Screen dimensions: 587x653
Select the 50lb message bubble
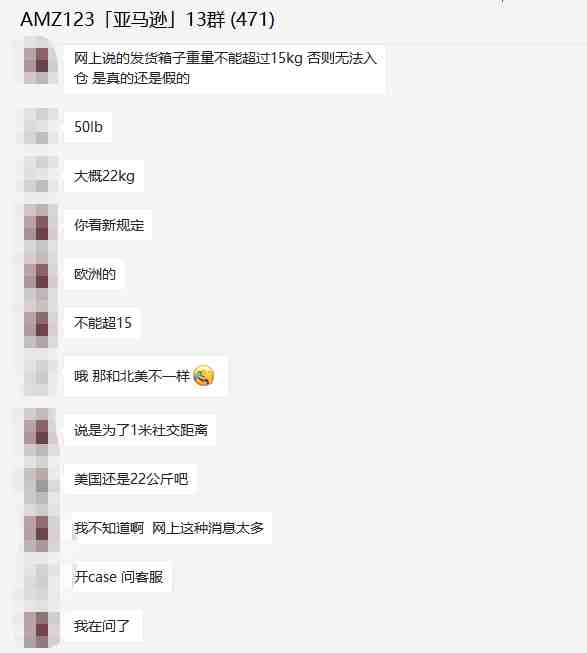pos(88,127)
